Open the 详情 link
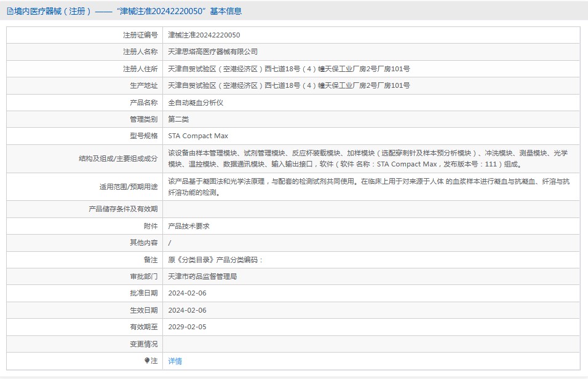Screen dimensions: 588x379 (x=175, y=361)
